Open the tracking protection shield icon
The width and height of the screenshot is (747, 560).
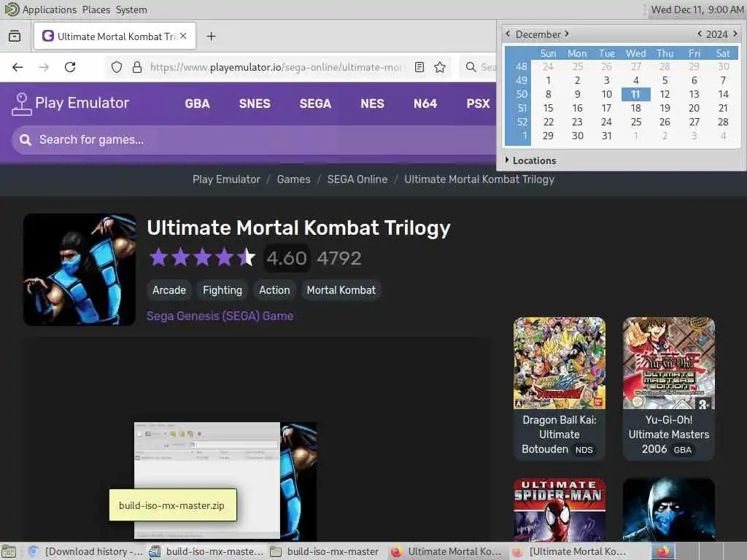(116, 67)
